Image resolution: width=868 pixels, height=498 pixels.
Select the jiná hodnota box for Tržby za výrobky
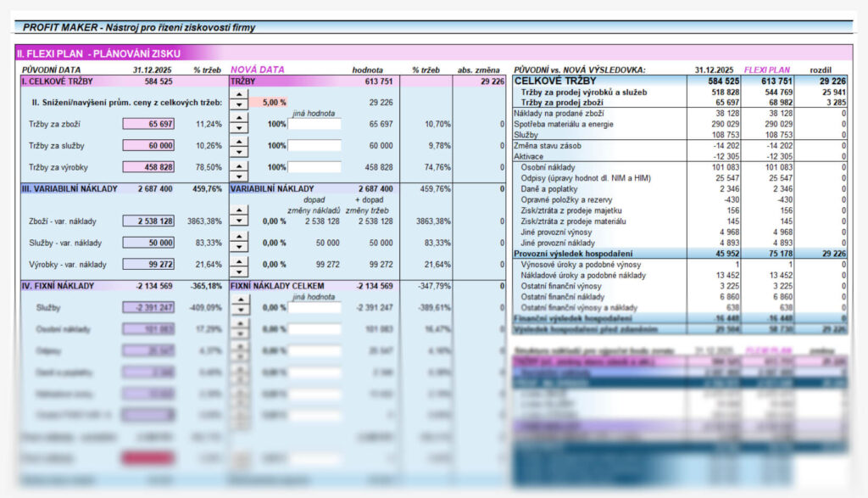(314, 168)
